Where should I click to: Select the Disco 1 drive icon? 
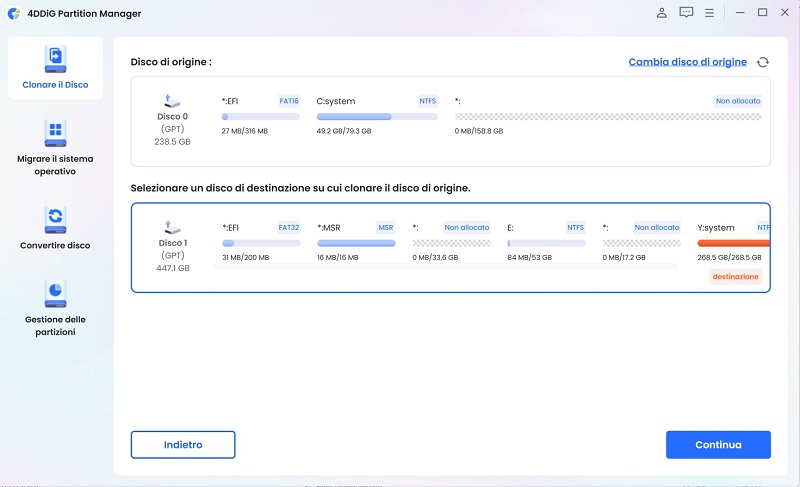tap(170, 227)
